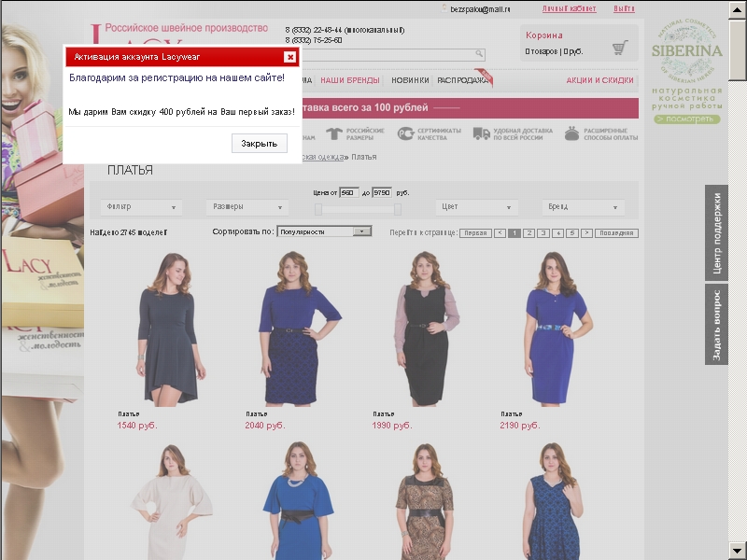Open the Наши бренды menu item
This screenshot has width=747, height=560.
click(349, 80)
